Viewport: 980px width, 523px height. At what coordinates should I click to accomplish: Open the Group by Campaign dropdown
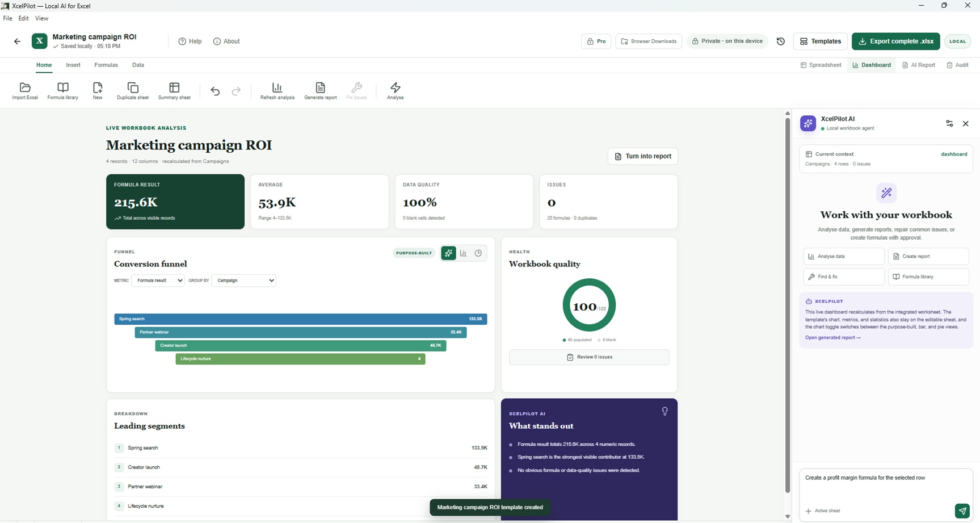(244, 281)
